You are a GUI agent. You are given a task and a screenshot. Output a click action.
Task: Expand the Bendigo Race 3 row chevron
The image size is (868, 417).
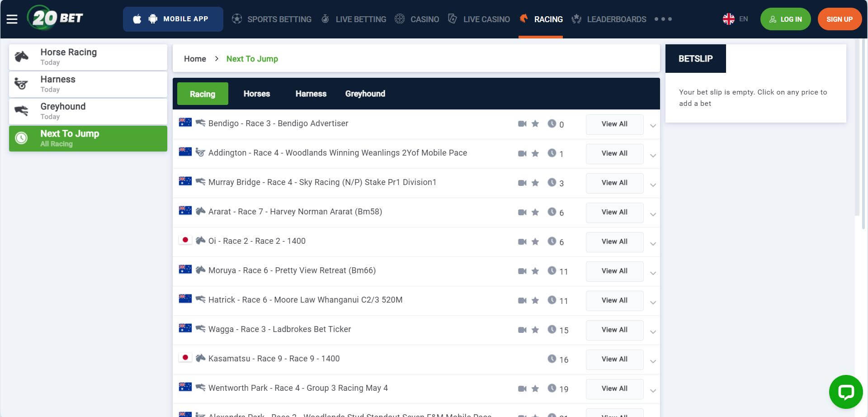click(x=653, y=126)
